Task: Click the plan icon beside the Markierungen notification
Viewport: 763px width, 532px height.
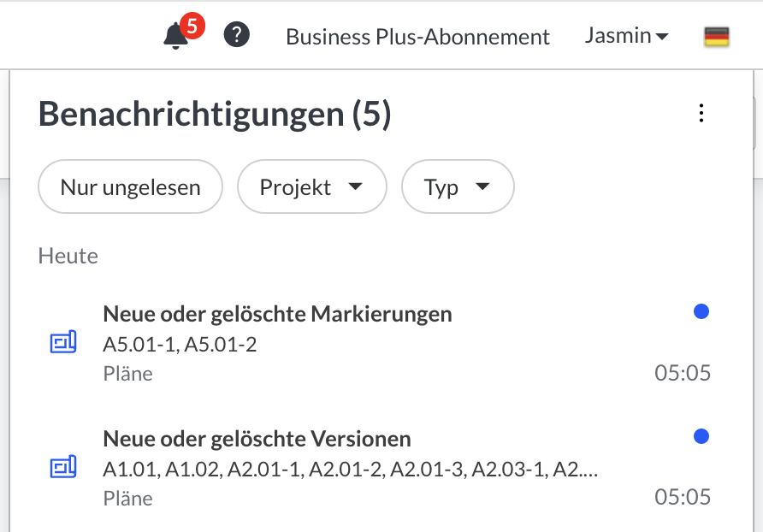Action: pyautogui.click(x=64, y=343)
